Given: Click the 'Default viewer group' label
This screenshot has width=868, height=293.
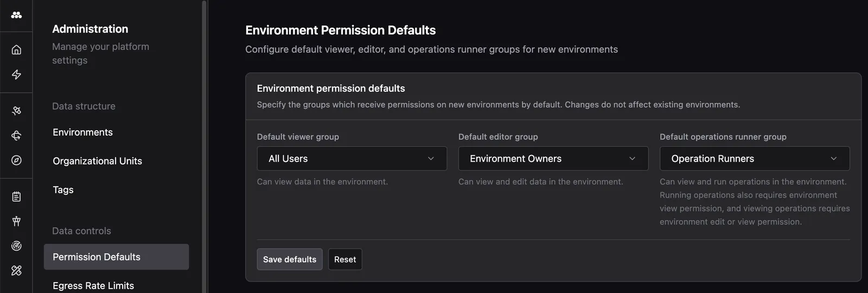Looking at the screenshot, I should pyautogui.click(x=298, y=137).
